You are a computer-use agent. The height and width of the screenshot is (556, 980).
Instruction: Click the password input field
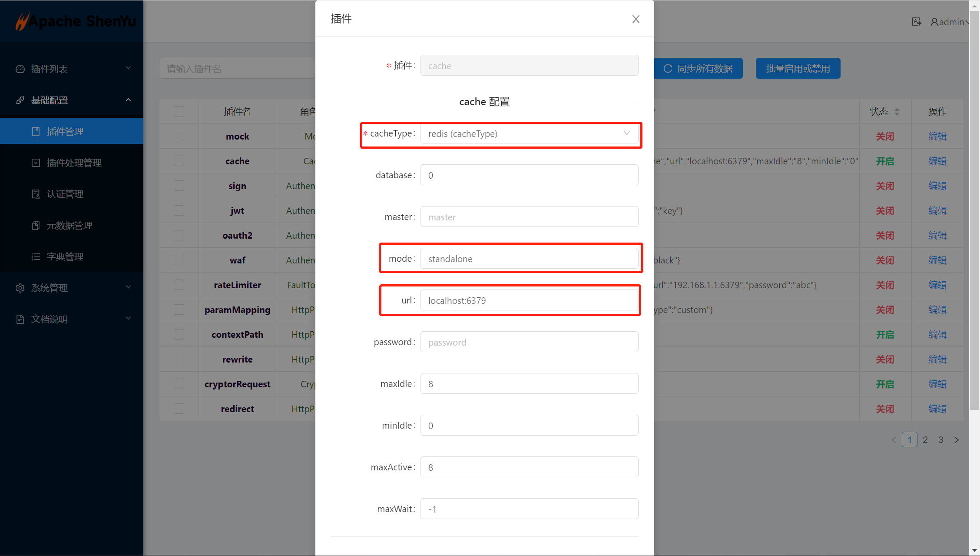tap(529, 343)
